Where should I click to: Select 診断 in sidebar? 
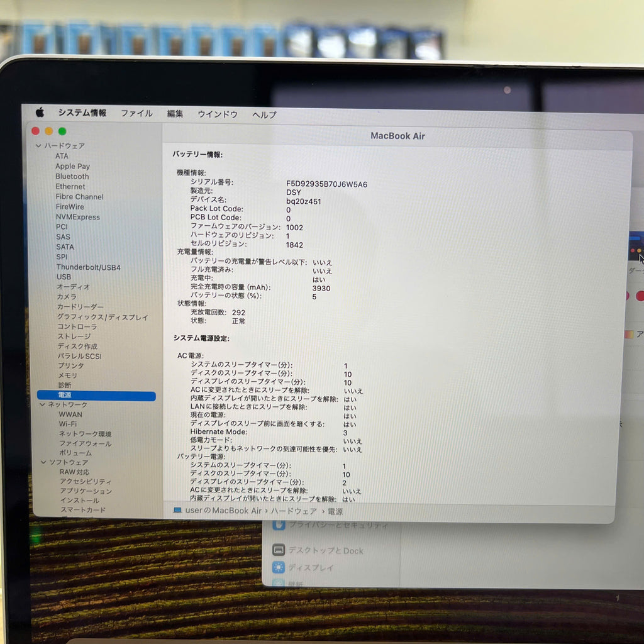(65, 386)
